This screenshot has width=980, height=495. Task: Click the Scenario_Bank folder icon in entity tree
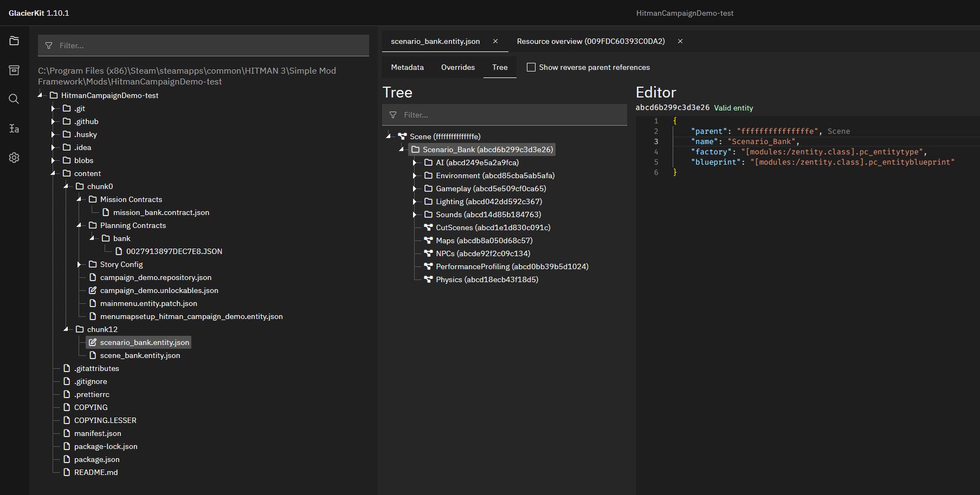(416, 149)
